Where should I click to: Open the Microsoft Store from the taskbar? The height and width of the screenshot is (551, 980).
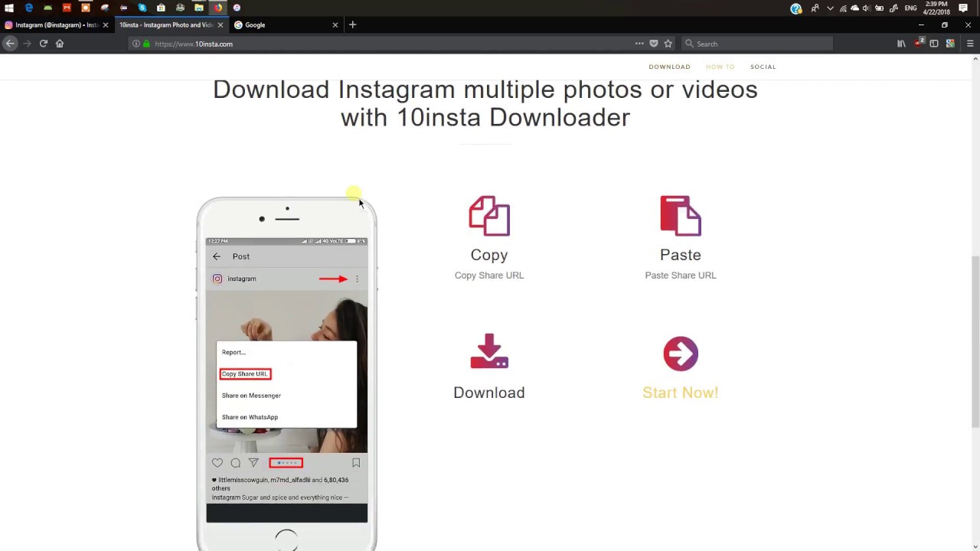(161, 8)
